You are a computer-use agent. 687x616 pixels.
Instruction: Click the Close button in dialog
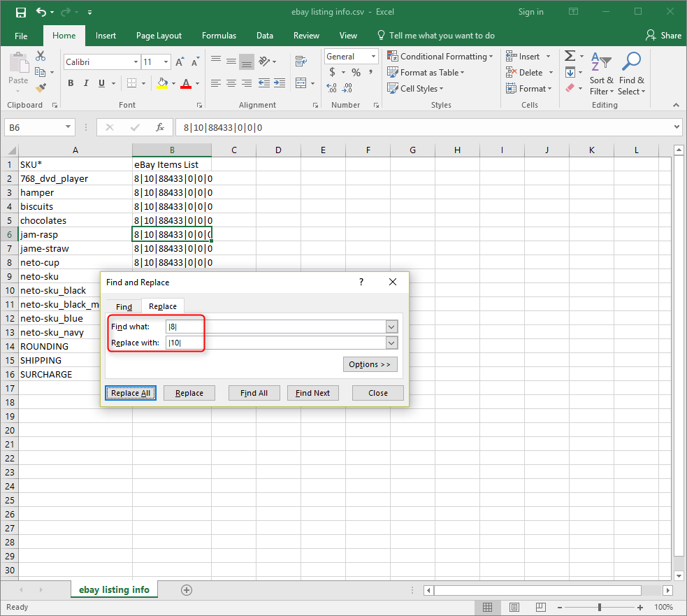(x=378, y=393)
